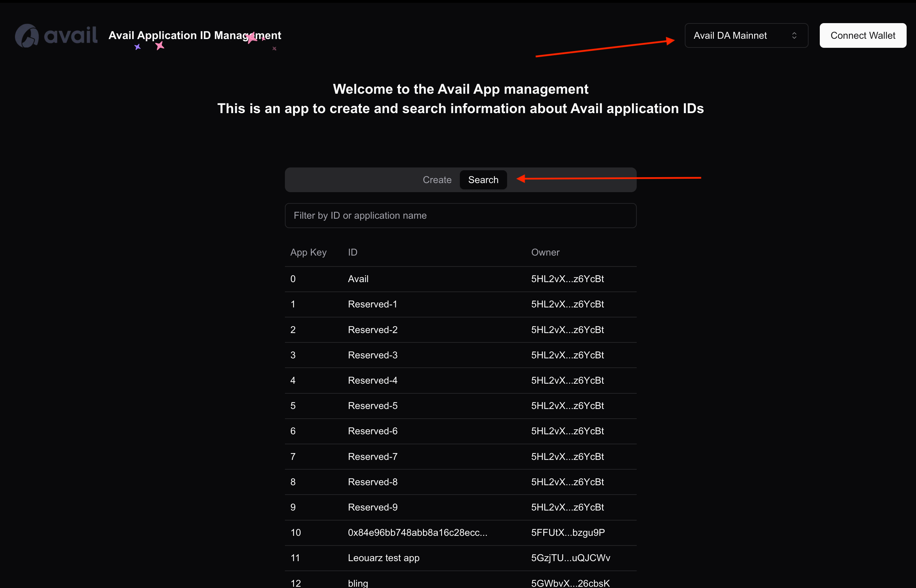Click the Reserved-9 row owner address
Viewport: 916px width, 588px height.
pyautogui.click(x=567, y=507)
